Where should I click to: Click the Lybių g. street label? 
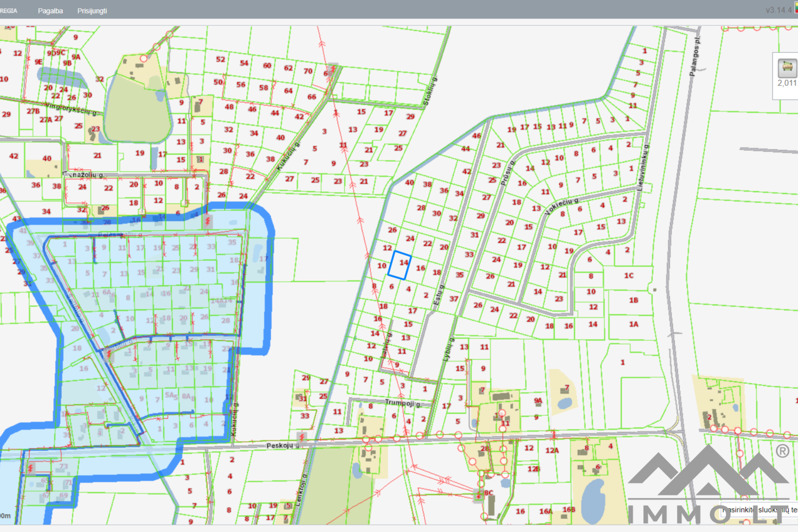pos(448,350)
